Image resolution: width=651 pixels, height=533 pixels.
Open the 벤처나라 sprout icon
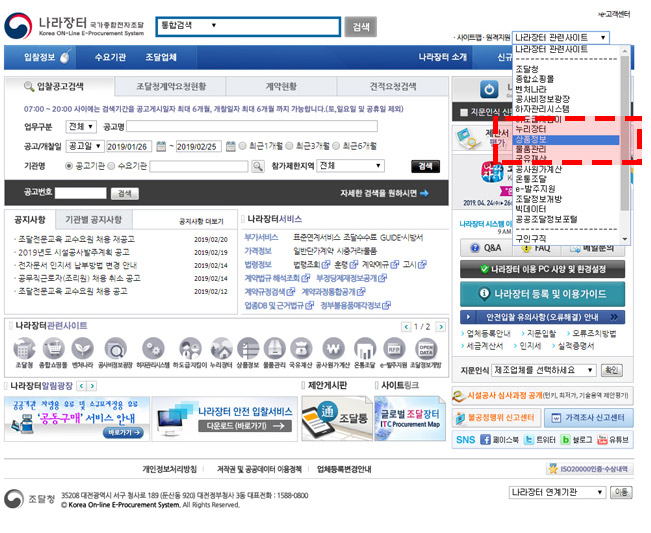pyautogui.click(x=82, y=348)
